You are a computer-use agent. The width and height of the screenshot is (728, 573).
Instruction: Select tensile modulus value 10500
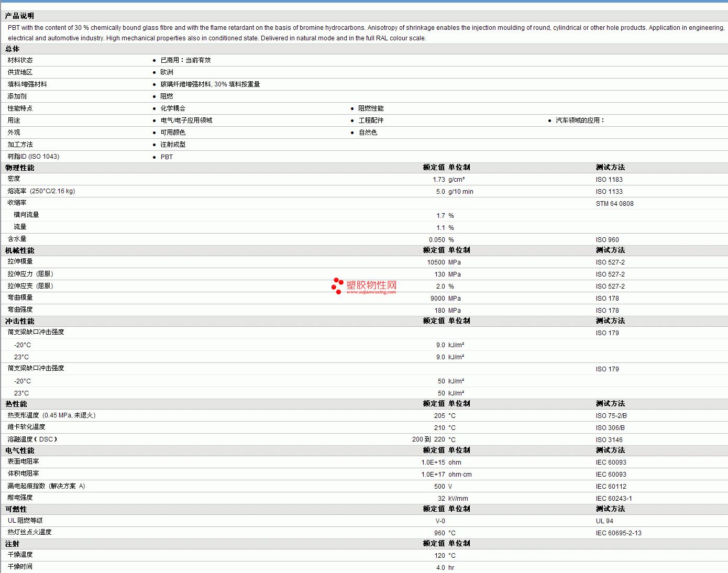[x=436, y=262]
